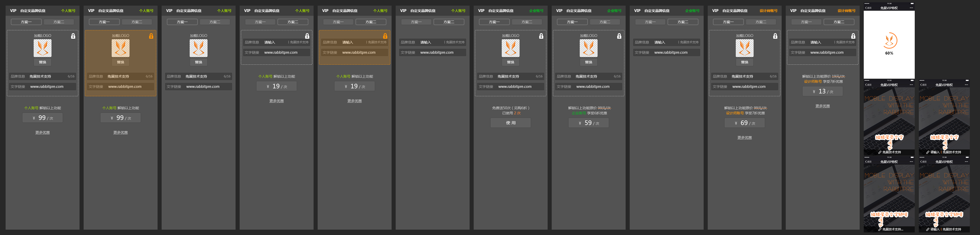Toggle the lock icon in the ¥59 panel
980x235 pixels.
[x=618, y=36]
